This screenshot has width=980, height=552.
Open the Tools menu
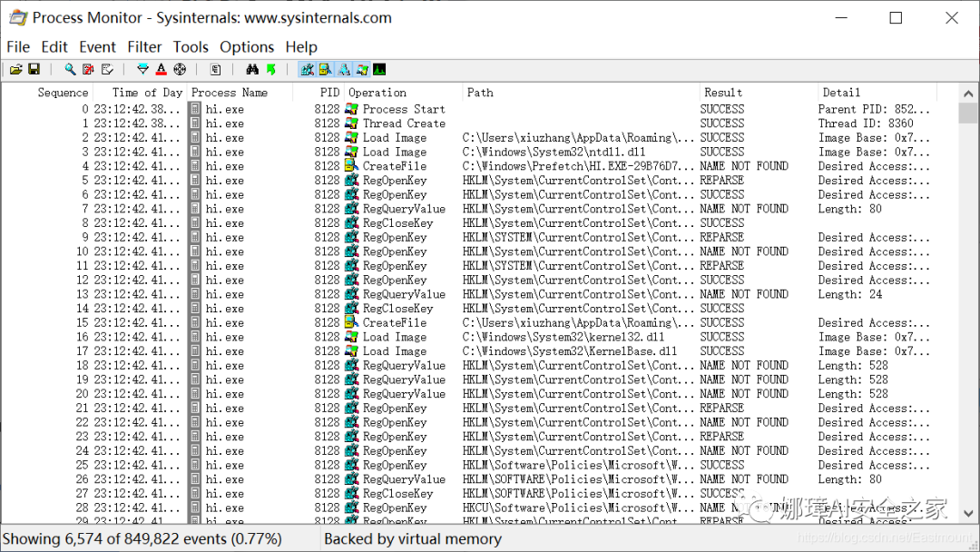[191, 47]
